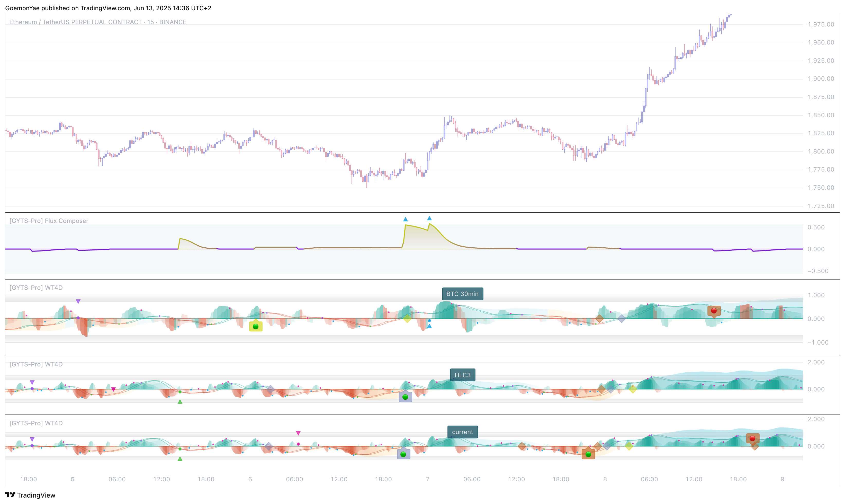The image size is (845, 504).
Task: Click the green dot on yellow marker in BTC 30min pane
Action: (256, 327)
